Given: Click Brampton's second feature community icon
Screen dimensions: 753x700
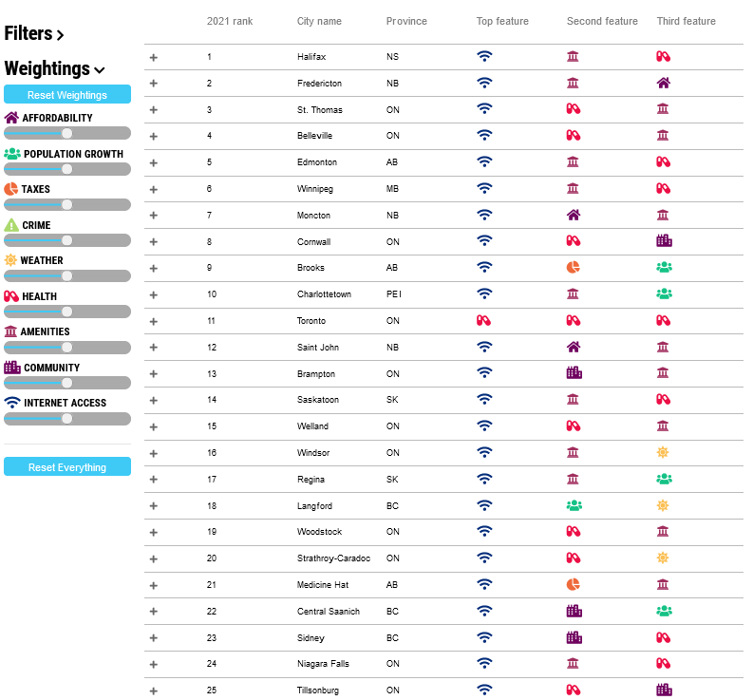Looking at the screenshot, I should point(574,372).
